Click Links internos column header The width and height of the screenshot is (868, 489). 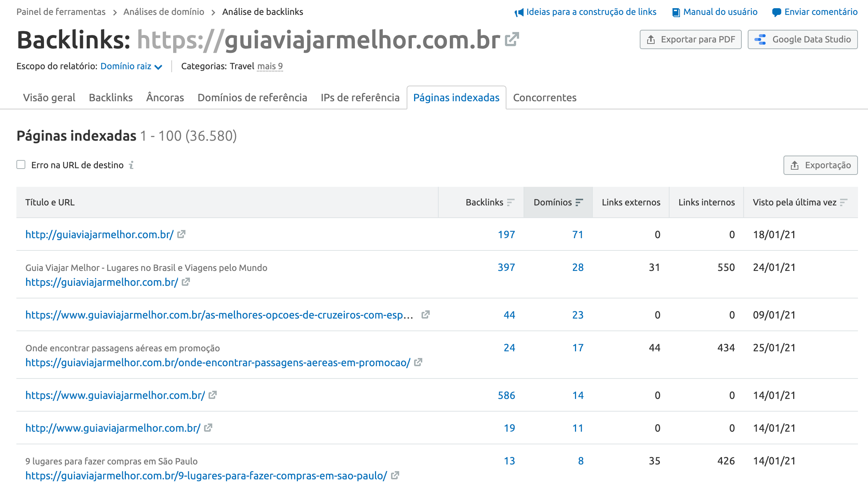(707, 202)
